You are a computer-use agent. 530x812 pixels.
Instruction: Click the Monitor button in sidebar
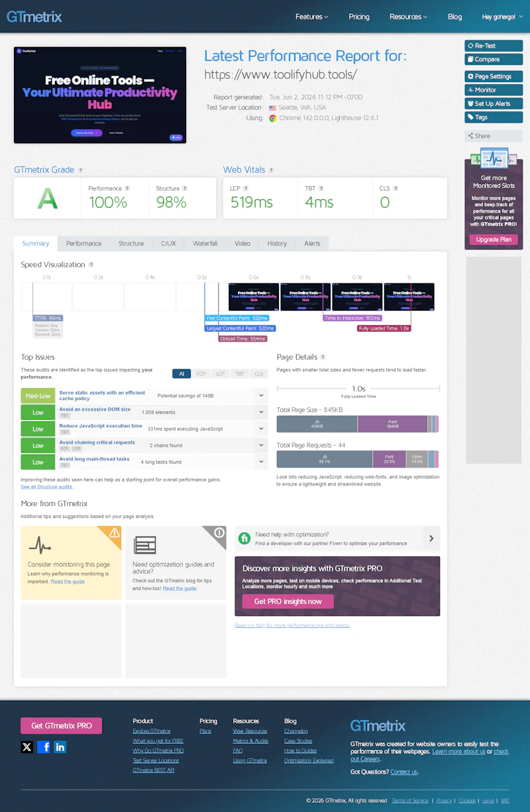coord(494,90)
